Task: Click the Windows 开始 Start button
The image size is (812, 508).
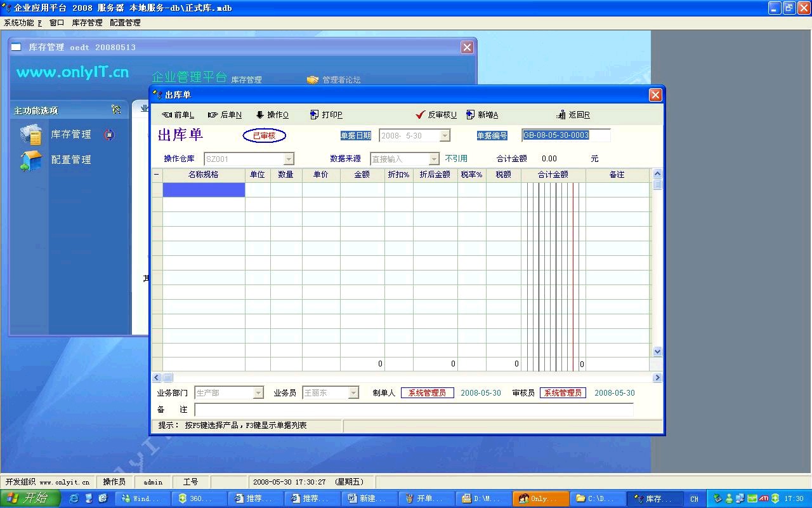Action: (x=30, y=498)
